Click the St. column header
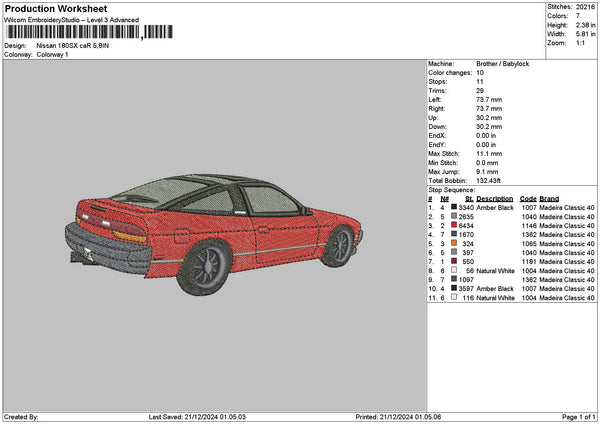The width and height of the screenshot is (600, 424). [469, 198]
